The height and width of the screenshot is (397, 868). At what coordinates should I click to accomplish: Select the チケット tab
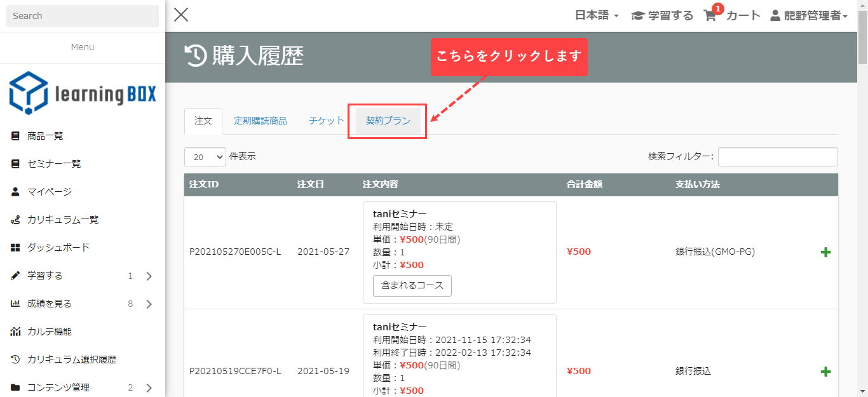(x=326, y=121)
